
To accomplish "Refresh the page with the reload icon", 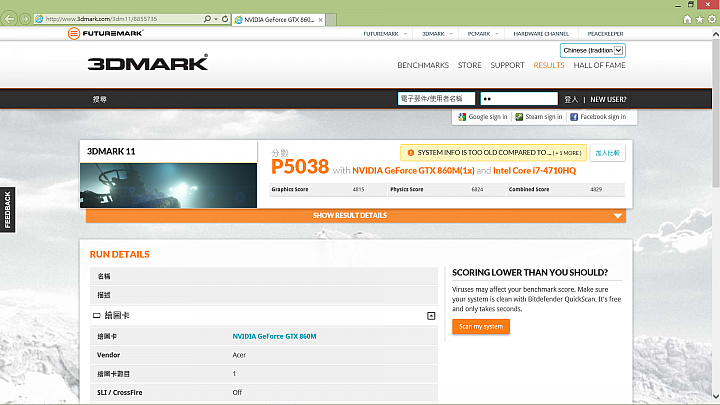I will [x=225, y=19].
